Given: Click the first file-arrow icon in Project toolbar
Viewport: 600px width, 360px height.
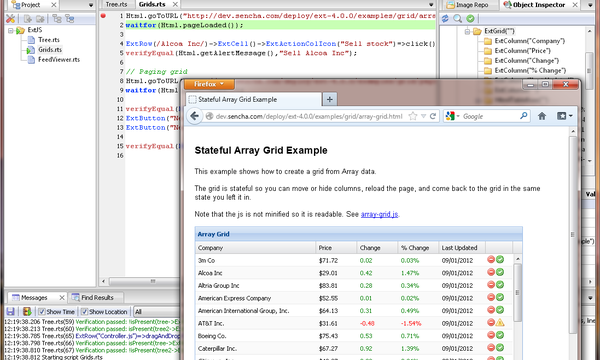Looking at the screenshot, I should [28, 18].
